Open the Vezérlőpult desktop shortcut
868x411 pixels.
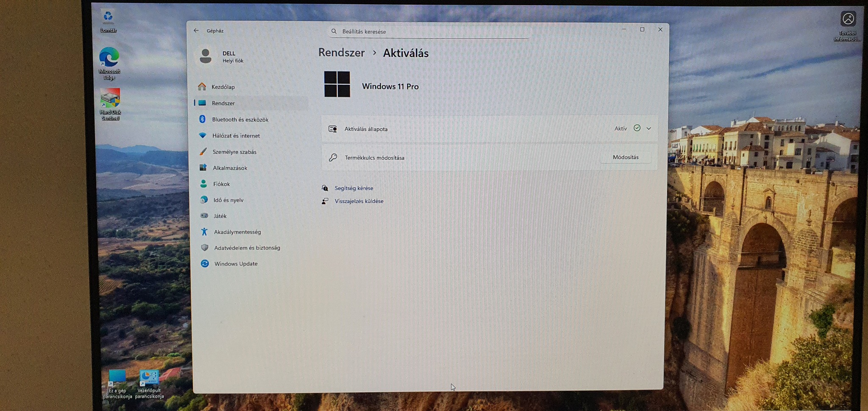149,384
